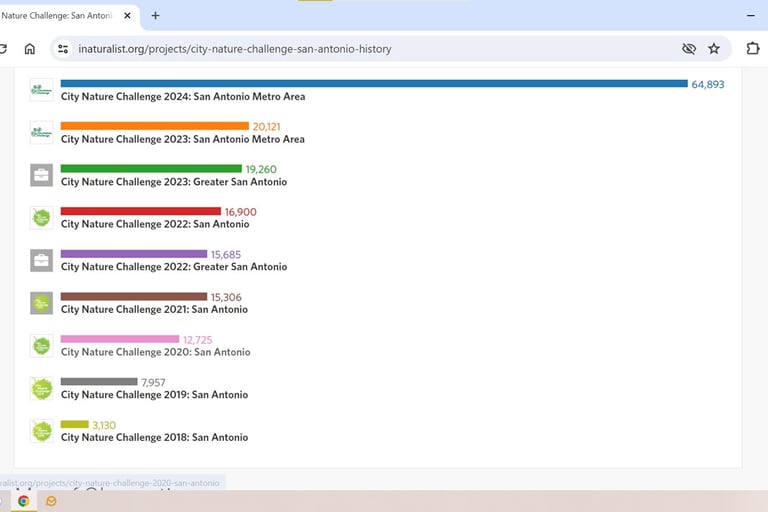Click the 7,957 observation count
Viewport: 768px width, 512px height.
[153, 383]
